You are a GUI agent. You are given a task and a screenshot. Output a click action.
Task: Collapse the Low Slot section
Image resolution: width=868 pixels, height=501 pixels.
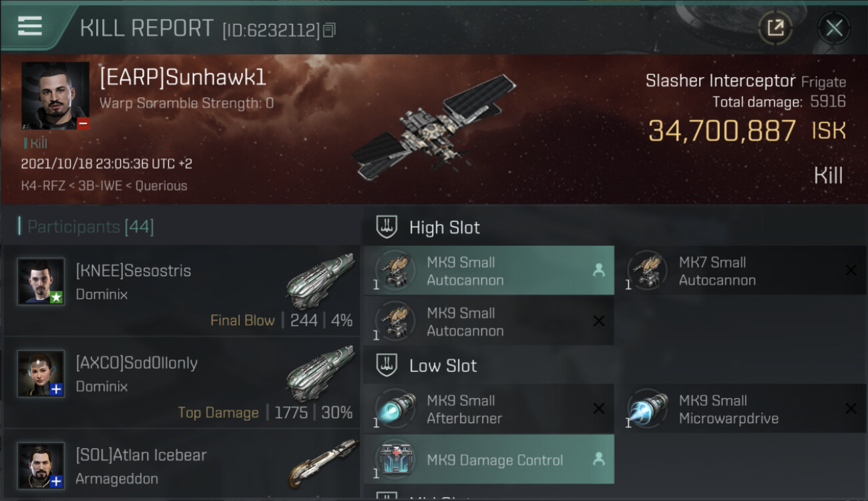(x=427, y=365)
